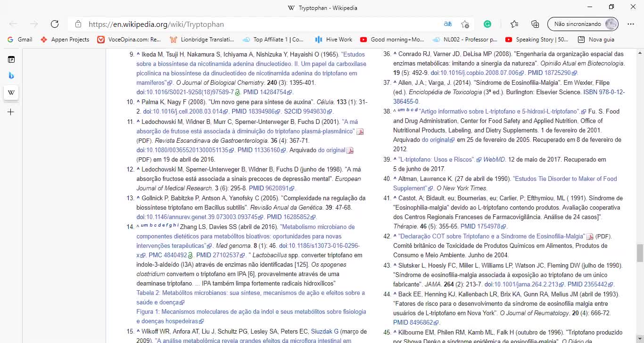
Task: Click the Não sincronizando profile button
Action: point(583,24)
